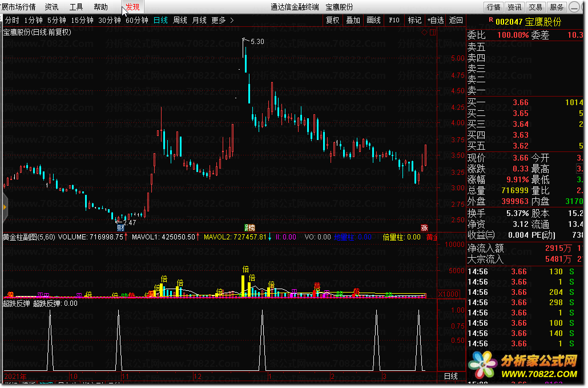This screenshot has width=588, height=388.
Task: Click the 复权 toolbar button
Action: point(333,20)
